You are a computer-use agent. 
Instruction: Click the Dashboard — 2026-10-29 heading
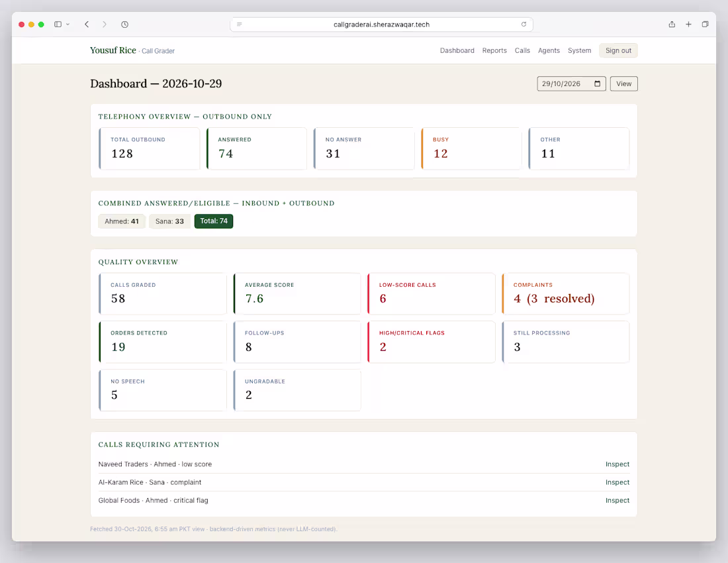156,83
